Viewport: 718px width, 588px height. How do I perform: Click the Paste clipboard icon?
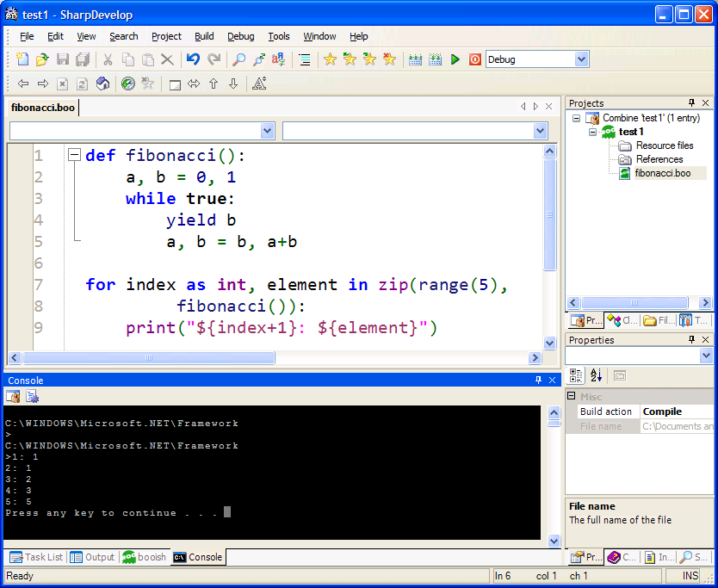(147, 59)
